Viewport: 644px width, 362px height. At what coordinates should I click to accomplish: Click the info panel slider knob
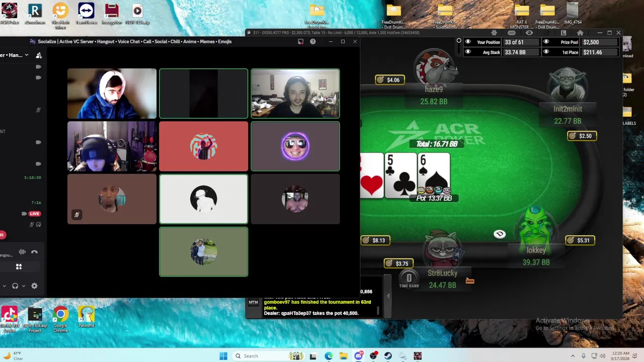pyautogui.click(x=458, y=41)
